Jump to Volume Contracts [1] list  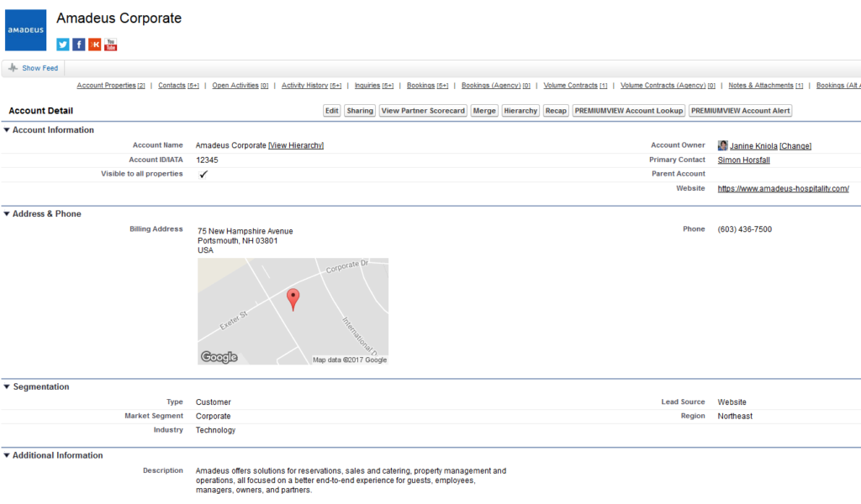point(575,86)
